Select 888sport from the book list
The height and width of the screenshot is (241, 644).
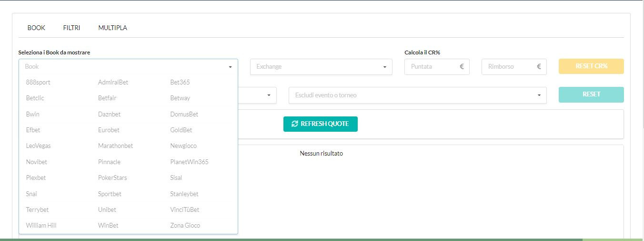click(x=38, y=82)
